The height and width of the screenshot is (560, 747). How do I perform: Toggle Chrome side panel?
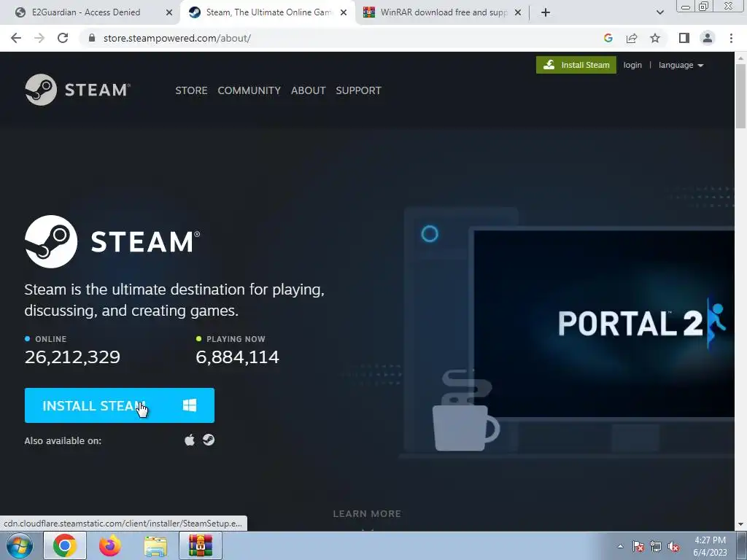pos(684,38)
